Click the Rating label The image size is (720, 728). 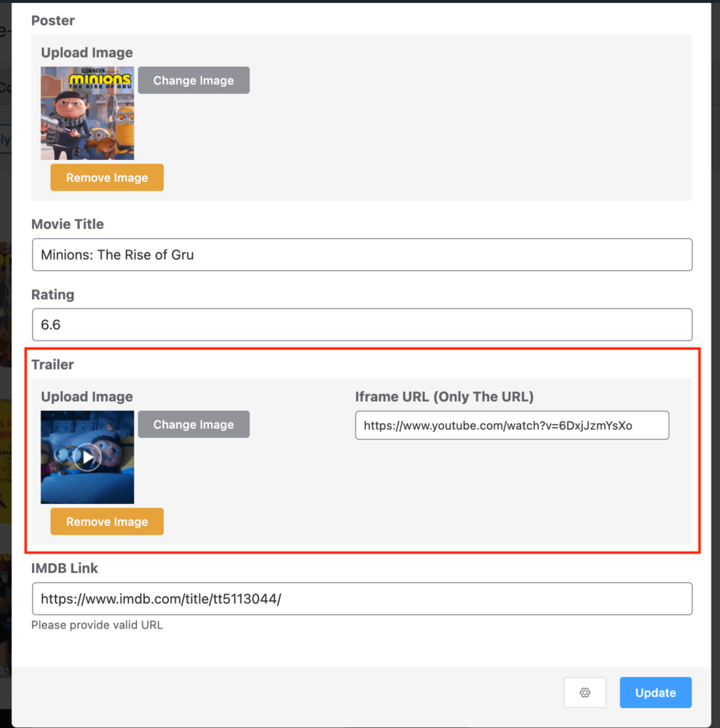tap(53, 295)
